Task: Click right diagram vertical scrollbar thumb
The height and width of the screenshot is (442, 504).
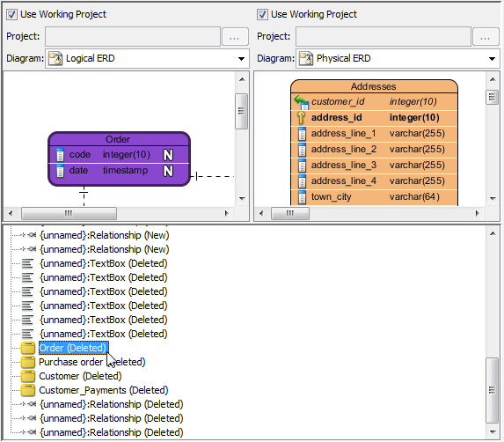Action: coord(492,97)
